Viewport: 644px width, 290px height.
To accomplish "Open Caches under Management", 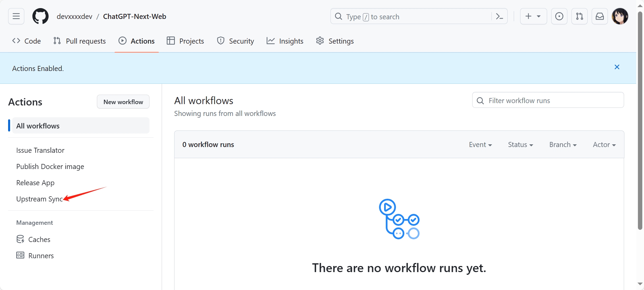I will pos(33,239).
